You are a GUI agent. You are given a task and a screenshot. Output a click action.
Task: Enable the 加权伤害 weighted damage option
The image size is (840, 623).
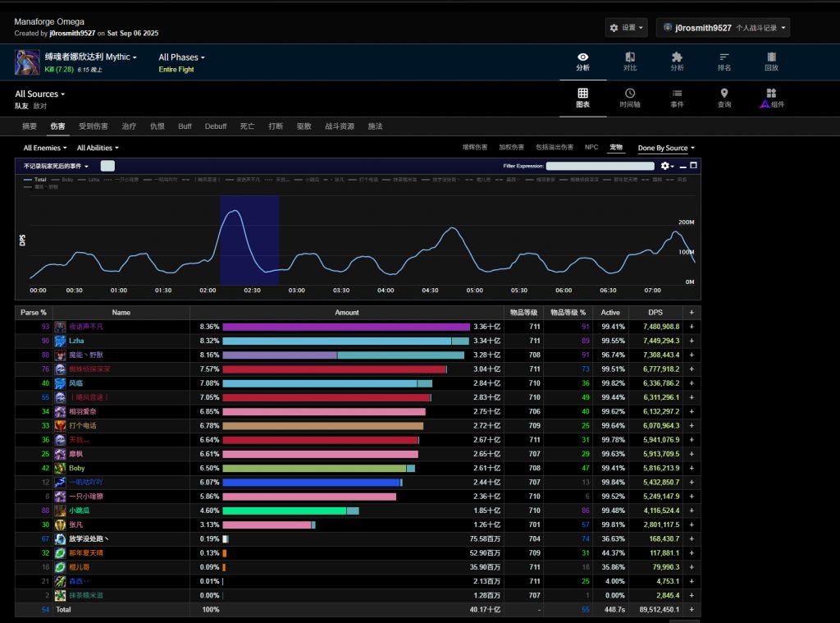511,148
